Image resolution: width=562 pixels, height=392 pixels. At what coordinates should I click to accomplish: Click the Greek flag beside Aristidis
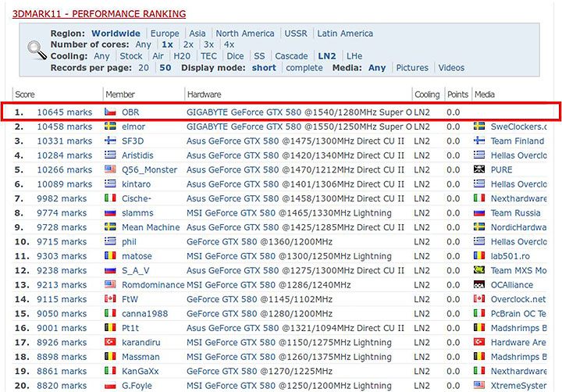point(110,155)
